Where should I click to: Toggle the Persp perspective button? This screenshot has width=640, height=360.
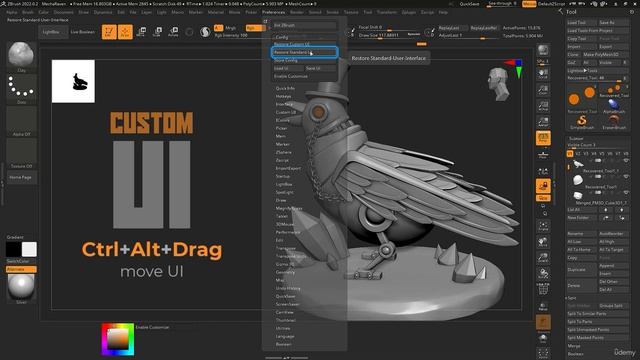[x=543, y=138]
